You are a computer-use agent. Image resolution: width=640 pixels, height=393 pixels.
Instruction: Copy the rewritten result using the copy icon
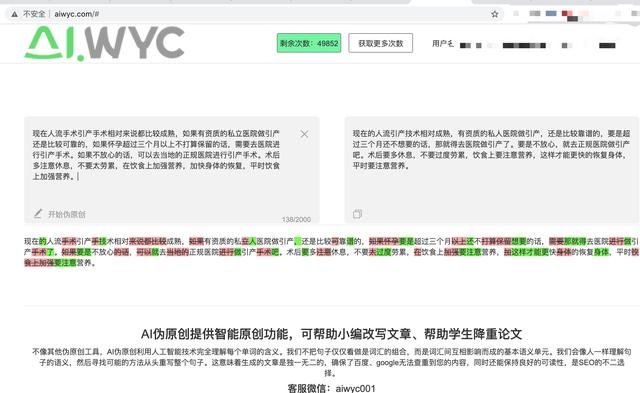tap(357, 214)
